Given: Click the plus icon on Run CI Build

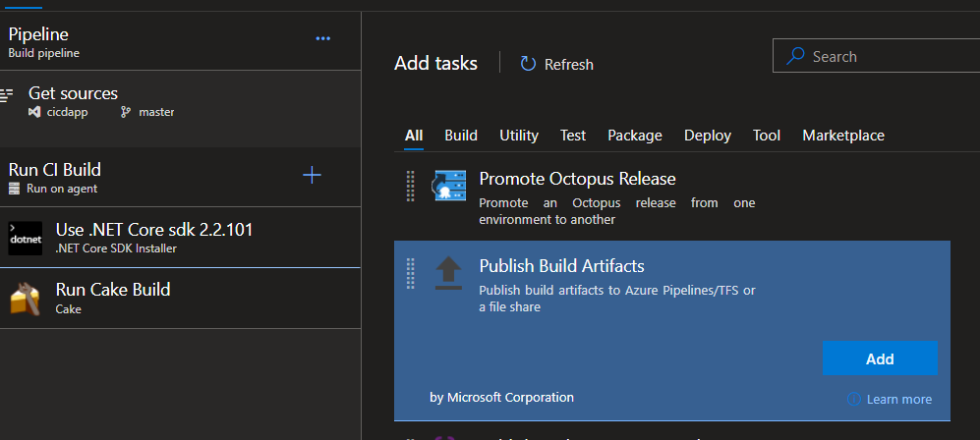Looking at the screenshot, I should pyautogui.click(x=312, y=176).
